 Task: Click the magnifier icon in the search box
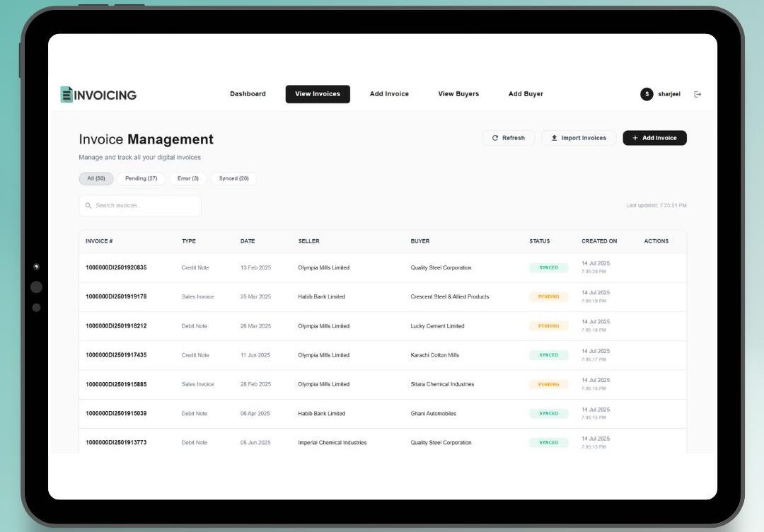click(88, 206)
